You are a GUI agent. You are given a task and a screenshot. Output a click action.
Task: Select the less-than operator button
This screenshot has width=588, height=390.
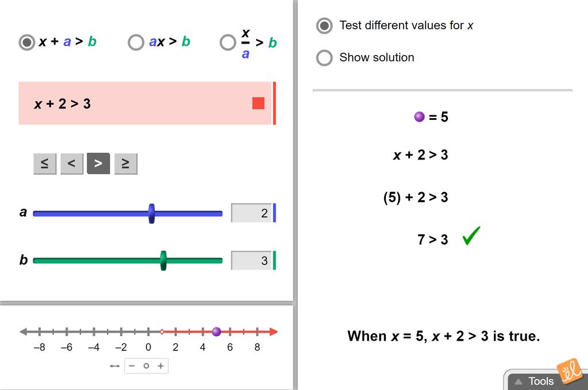point(72,164)
